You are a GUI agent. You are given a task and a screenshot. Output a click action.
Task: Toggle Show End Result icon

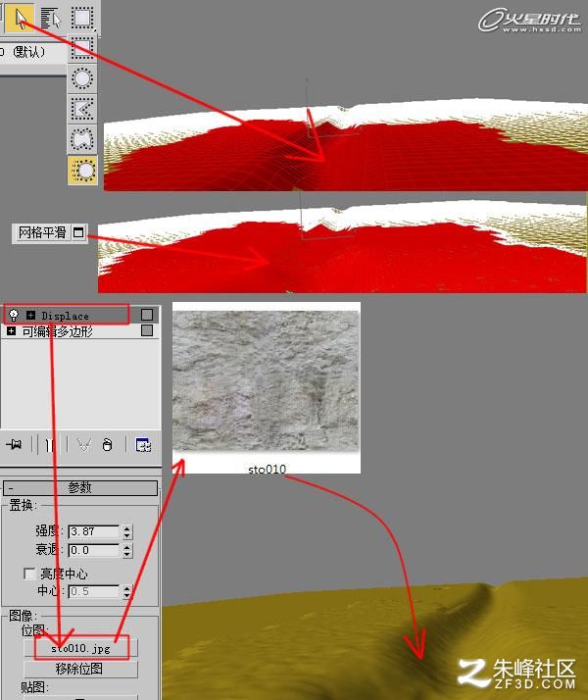click(50, 445)
